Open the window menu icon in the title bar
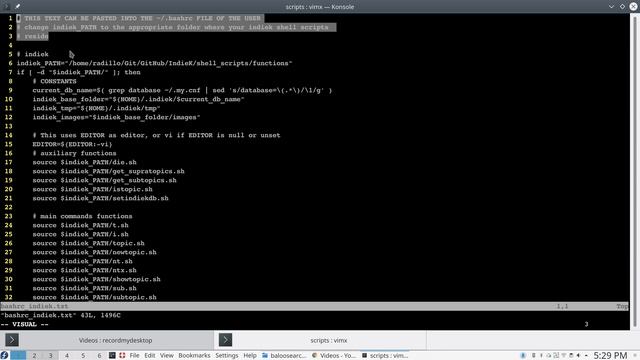 (x=6, y=6)
